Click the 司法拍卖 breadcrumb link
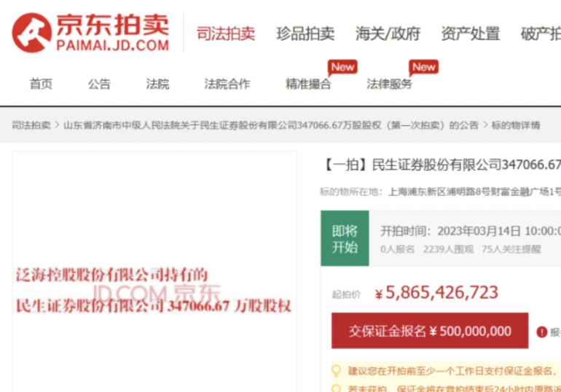 [31, 125]
